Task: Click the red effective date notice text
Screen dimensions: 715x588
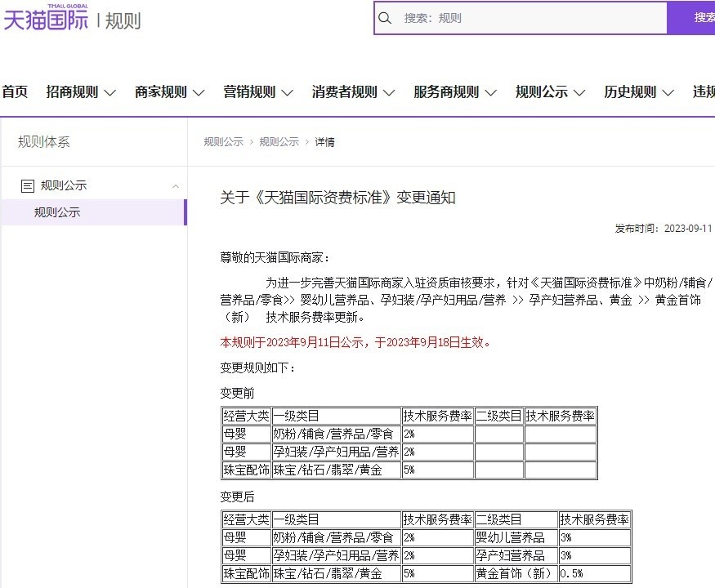Action: pos(355,342)
